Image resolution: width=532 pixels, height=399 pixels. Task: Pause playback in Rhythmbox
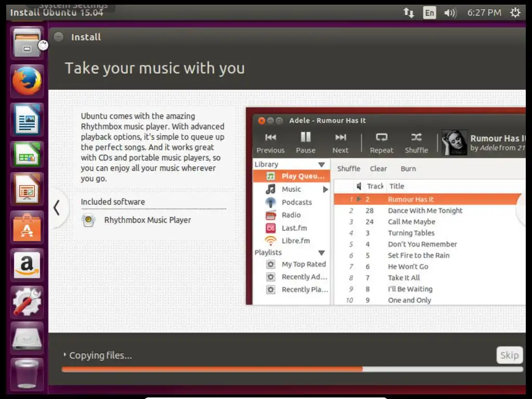[305, 143]
